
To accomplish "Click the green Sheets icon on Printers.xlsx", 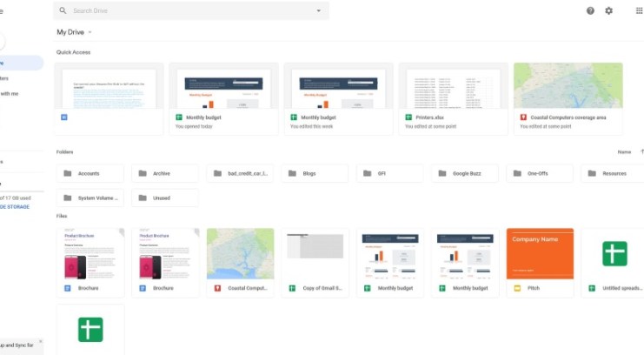I will (x=408, y=117).
